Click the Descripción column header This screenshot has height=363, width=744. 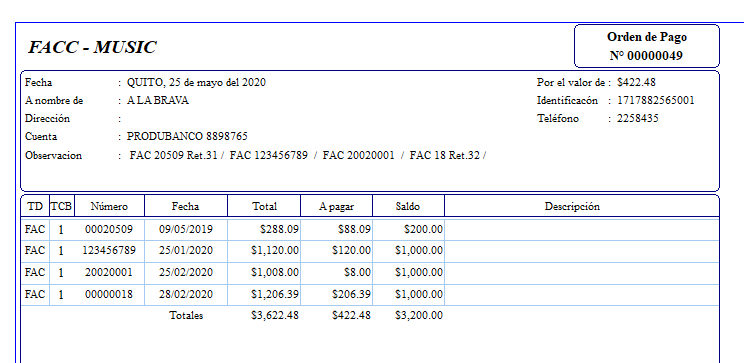tap(572, 206)
